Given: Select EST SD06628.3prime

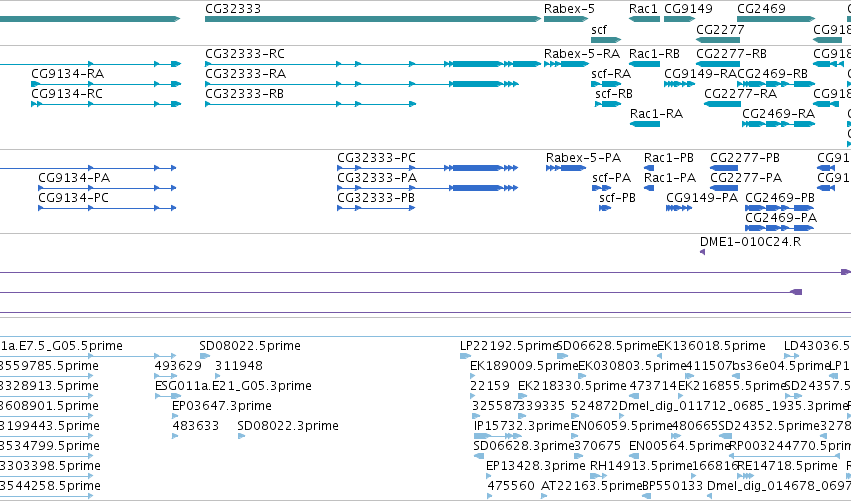Looking at the screenshot, I should 479,456.
